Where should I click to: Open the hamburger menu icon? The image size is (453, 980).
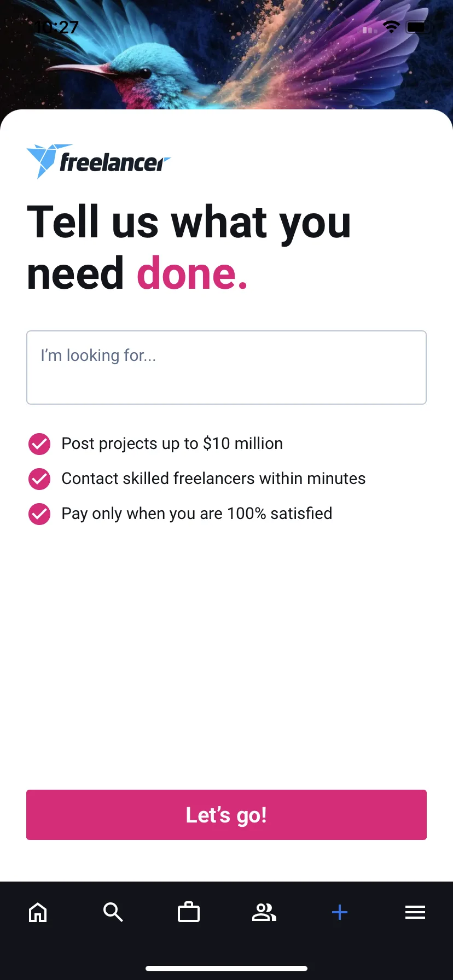tap(415, 912)
